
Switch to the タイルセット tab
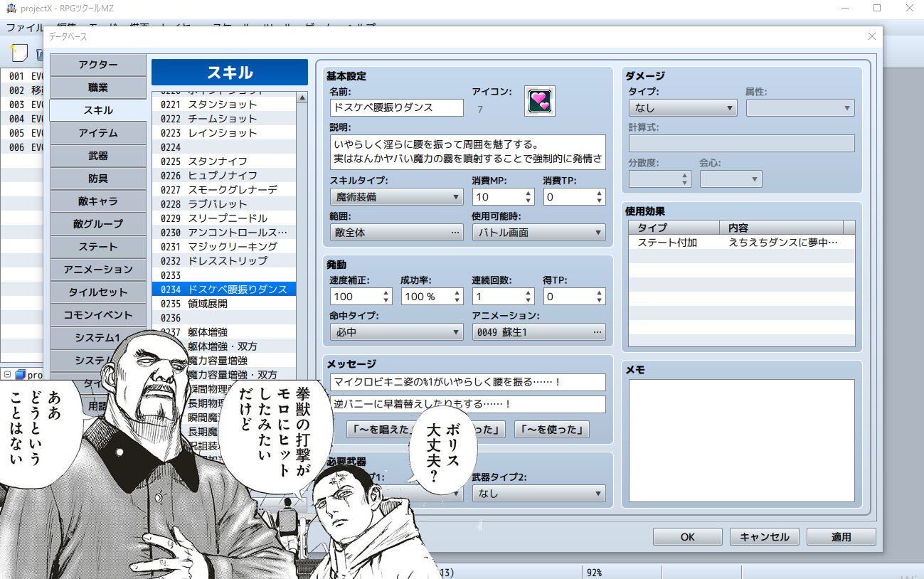tap(98, 292)
